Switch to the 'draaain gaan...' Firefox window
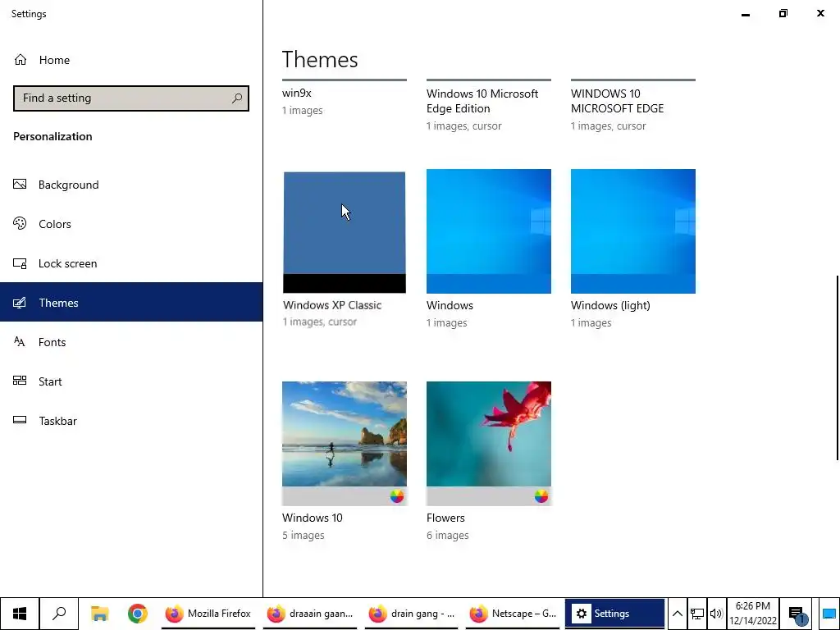This screenshot has height=630, width=840. [309, 614]
